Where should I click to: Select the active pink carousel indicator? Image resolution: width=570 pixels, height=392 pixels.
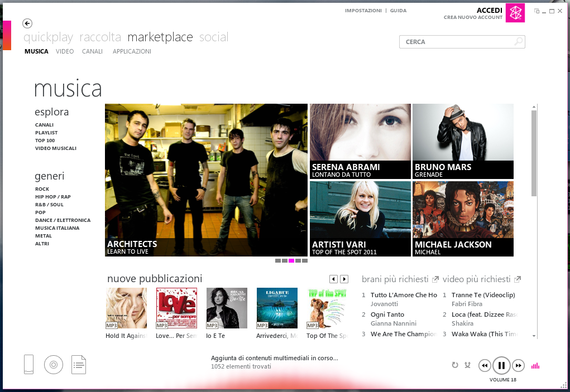click(x=291, y=260)
